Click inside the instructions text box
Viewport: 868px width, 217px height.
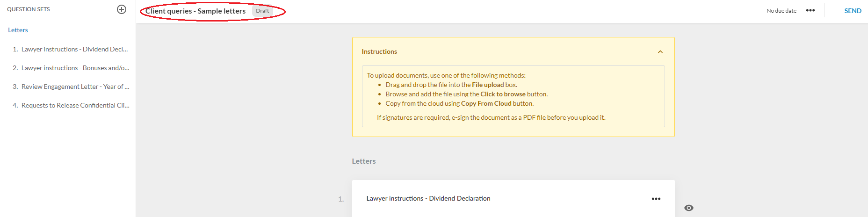[x=513, y=96]
